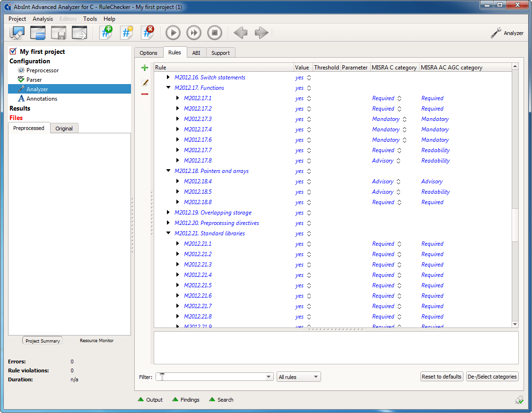Viewport: 532px width, 413px height.
Task: Select Preprocessor in configuration tree
Action: coord(43,70)
